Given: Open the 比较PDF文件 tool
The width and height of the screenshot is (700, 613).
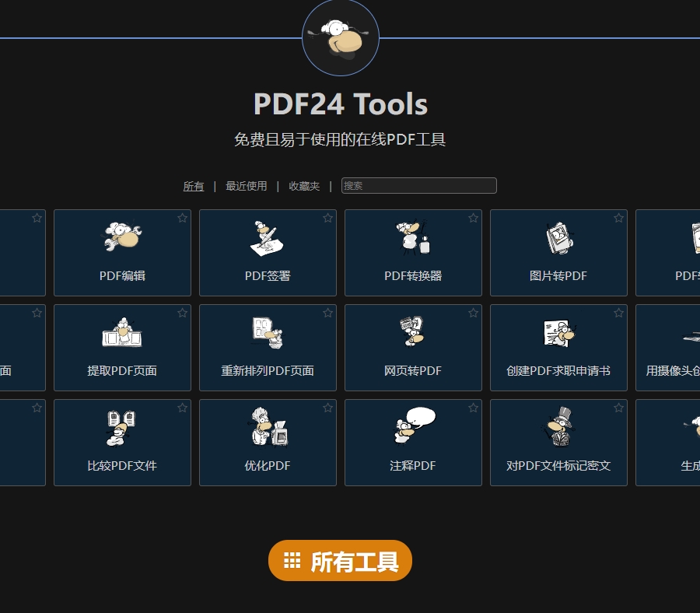Looking at the screenshot, I should (122, 443).
